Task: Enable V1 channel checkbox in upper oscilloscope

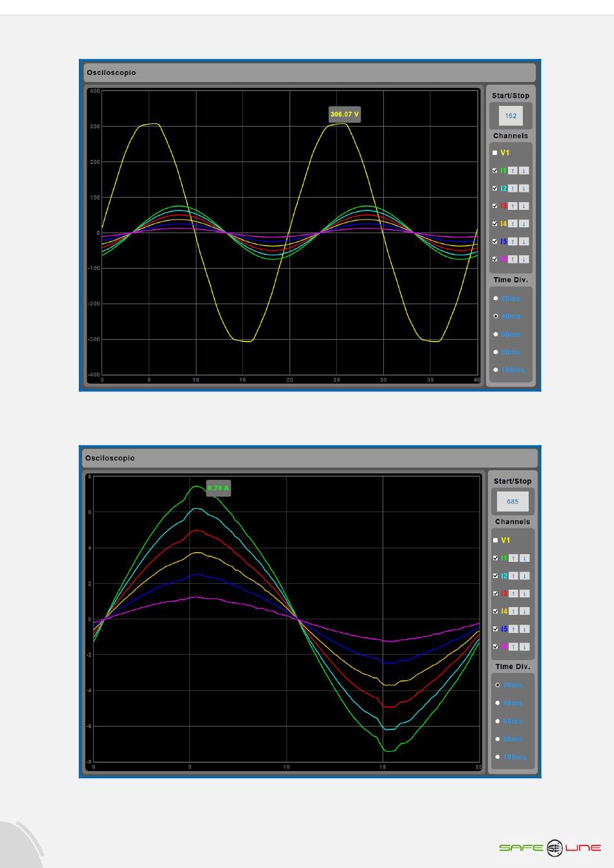Action: click(495, 153)
